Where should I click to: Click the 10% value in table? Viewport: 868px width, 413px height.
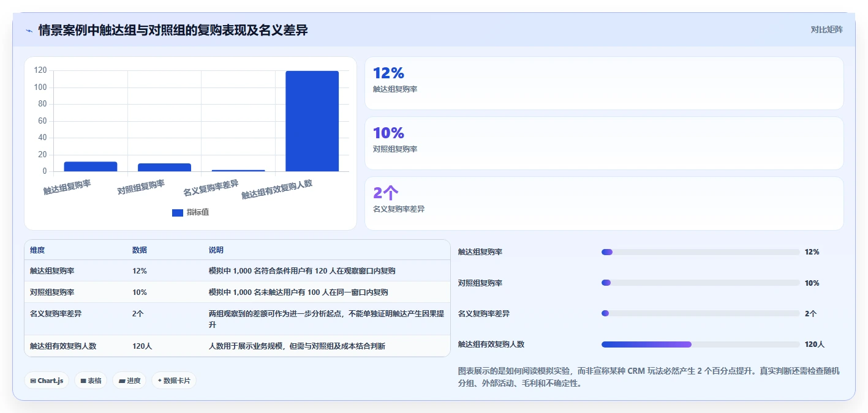pos(140,292)
